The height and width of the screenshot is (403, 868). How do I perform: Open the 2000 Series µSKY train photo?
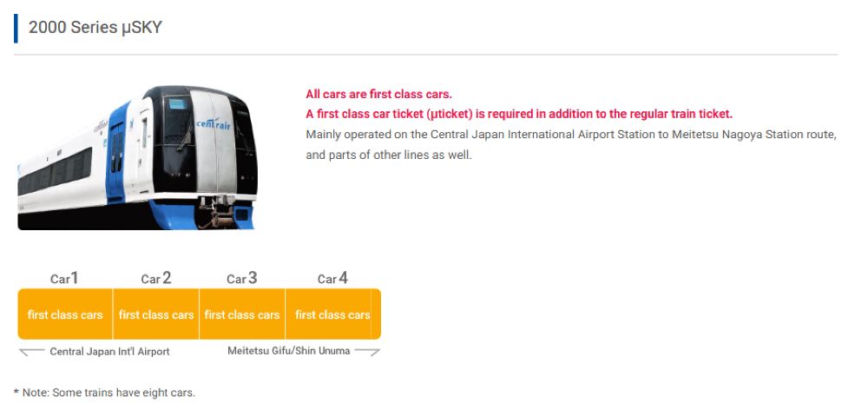click(136, 156)
